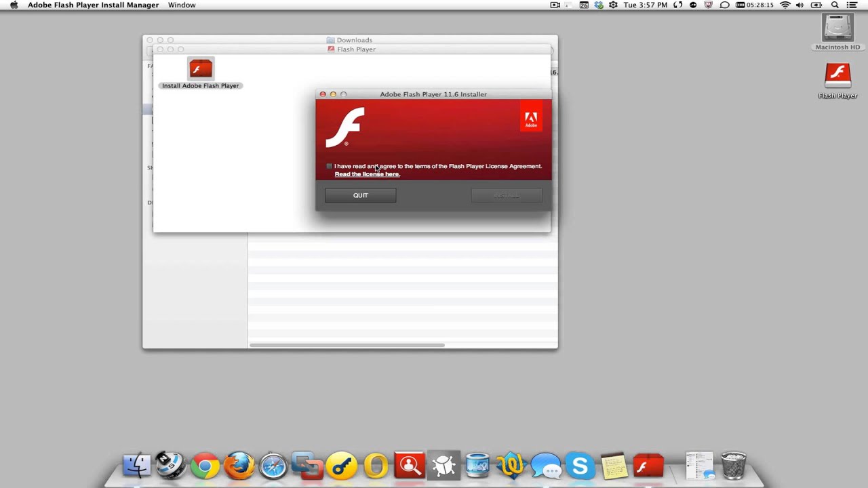
Task: Open Finder from the Dock
Action: (136, 466)
